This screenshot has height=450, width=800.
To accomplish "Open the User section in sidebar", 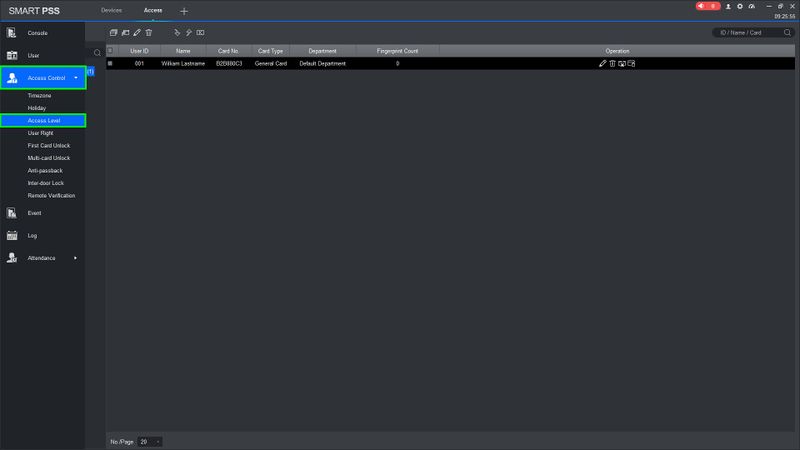I will (33, 55).
